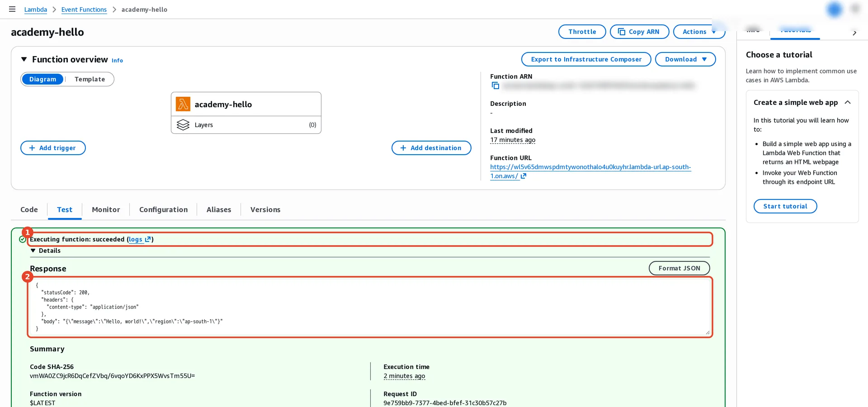Open the Function URL link
The width and height of the screenshot is (868, 407).
click(x=590, y=171)
